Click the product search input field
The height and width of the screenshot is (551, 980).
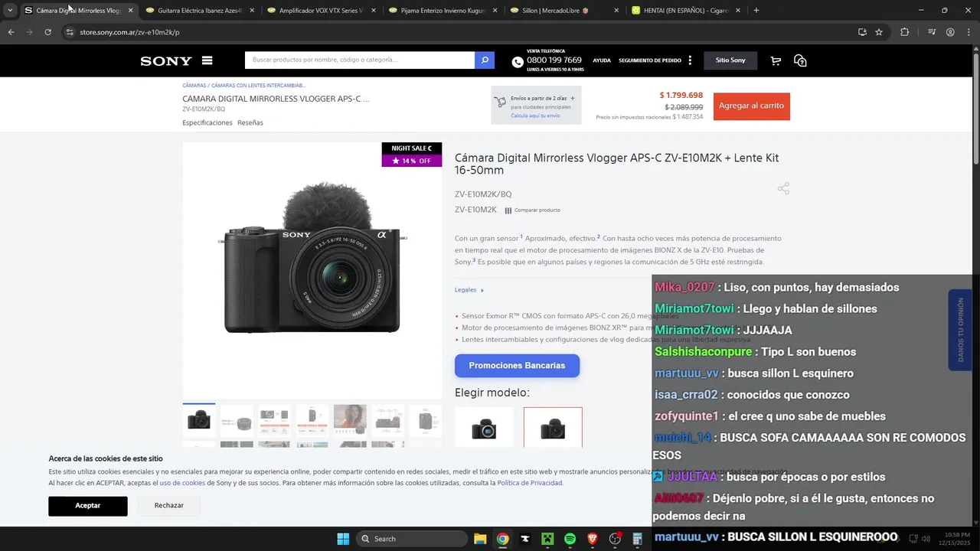360,60
